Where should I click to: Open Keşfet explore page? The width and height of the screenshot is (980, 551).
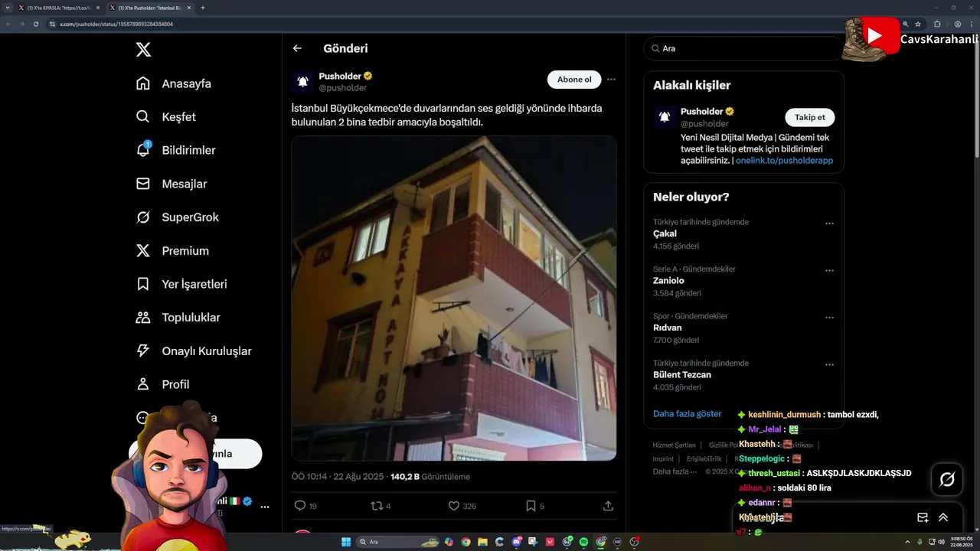(166, 117)
